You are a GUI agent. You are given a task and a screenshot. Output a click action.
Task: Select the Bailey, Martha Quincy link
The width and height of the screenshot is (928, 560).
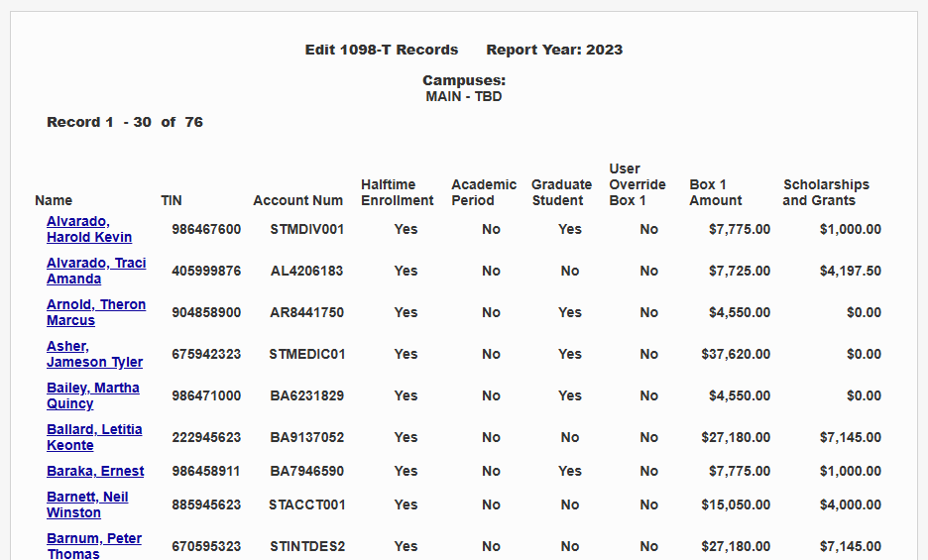(92, 395)
